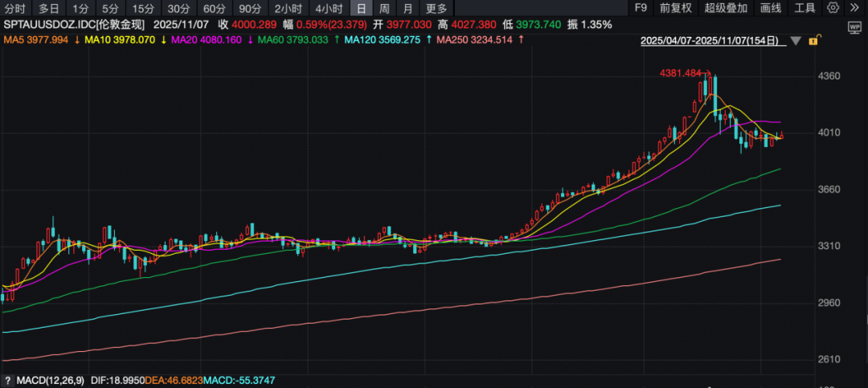868x388 pixels.
Task: Open the chart settings gear icon
Action: point(833,9)
